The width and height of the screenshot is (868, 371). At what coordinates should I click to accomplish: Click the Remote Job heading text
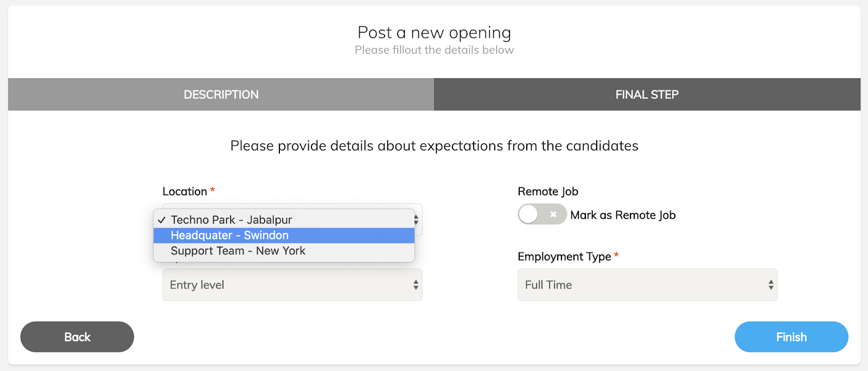pos(548,192)
